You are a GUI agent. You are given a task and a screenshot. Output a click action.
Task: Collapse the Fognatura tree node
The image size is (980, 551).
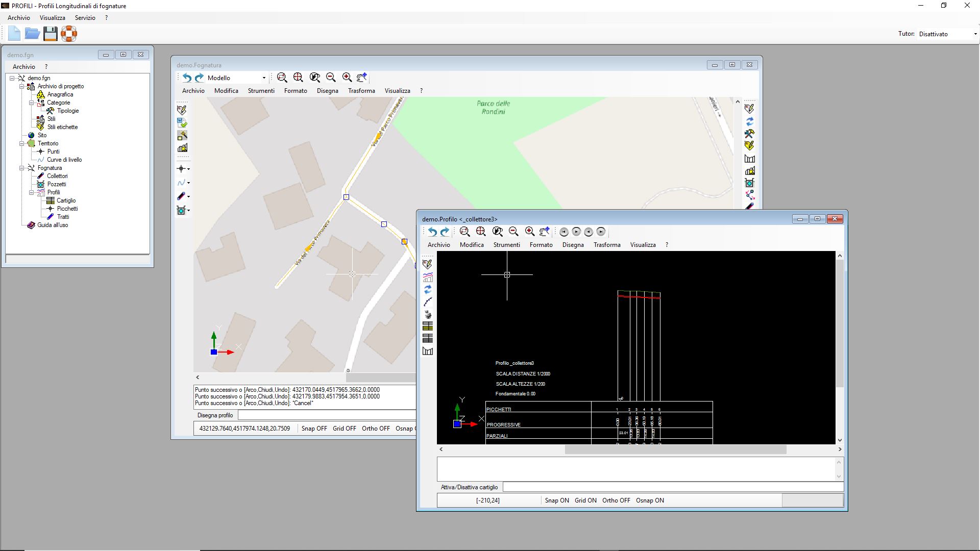[22, 168]
